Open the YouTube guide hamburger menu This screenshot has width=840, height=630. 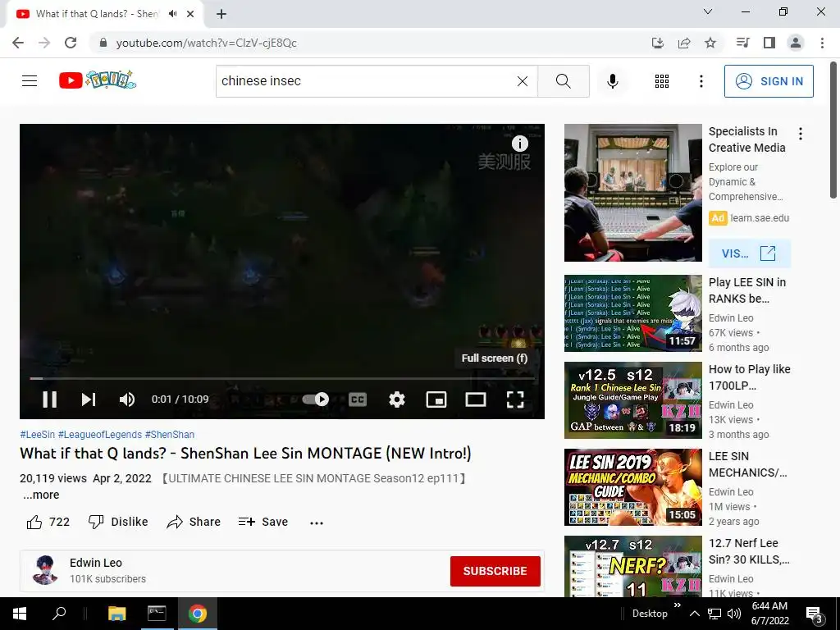click(30, 81)
